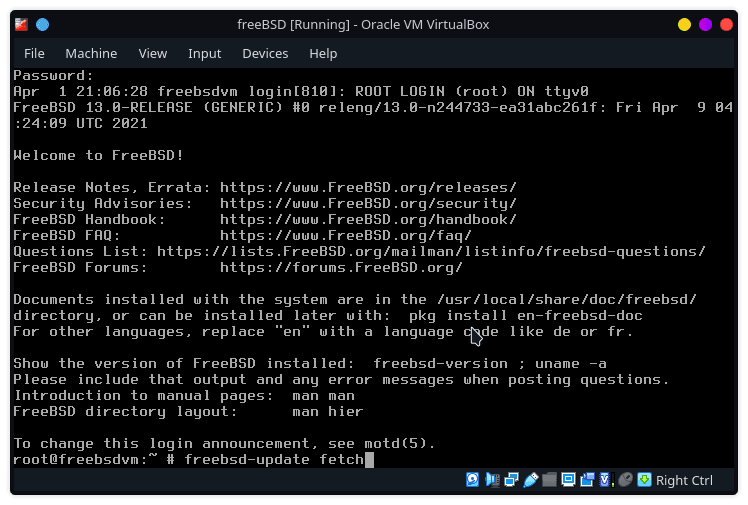The width and height of the screenshot is (748, 505).
Task: Click the keyboard capture green arrow icon
Action: [644, 480]
